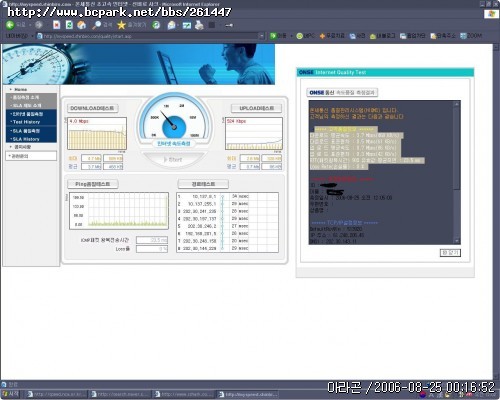Expand the dropdown arrow after Go button
Screen dimensions: 500x400
[292, 36]
